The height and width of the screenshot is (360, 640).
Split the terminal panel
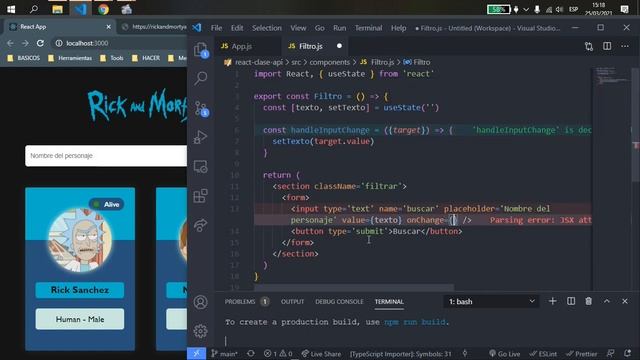[x=571, y=301]
